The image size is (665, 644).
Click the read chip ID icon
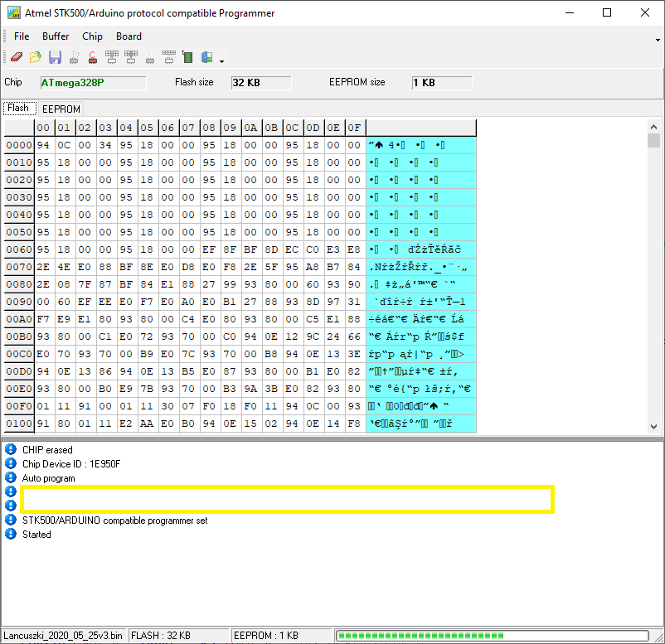(75, 57)
